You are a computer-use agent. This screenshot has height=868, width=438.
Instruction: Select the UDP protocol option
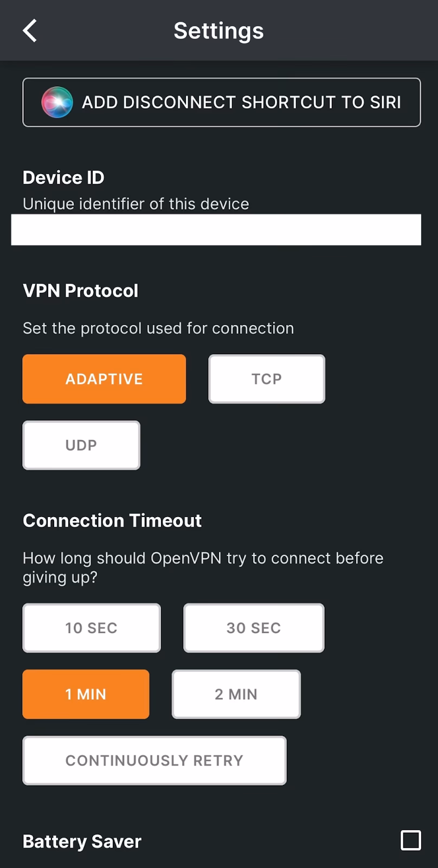tap(81, 445)
